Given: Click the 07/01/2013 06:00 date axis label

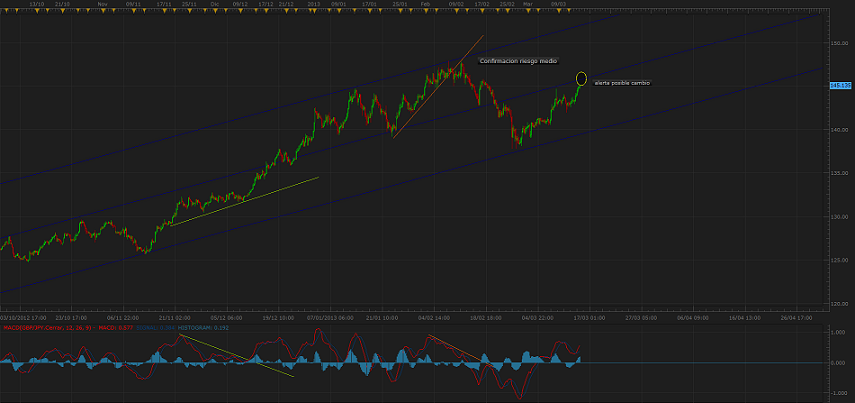Looking at the screenshot, I should click(330, 317).
